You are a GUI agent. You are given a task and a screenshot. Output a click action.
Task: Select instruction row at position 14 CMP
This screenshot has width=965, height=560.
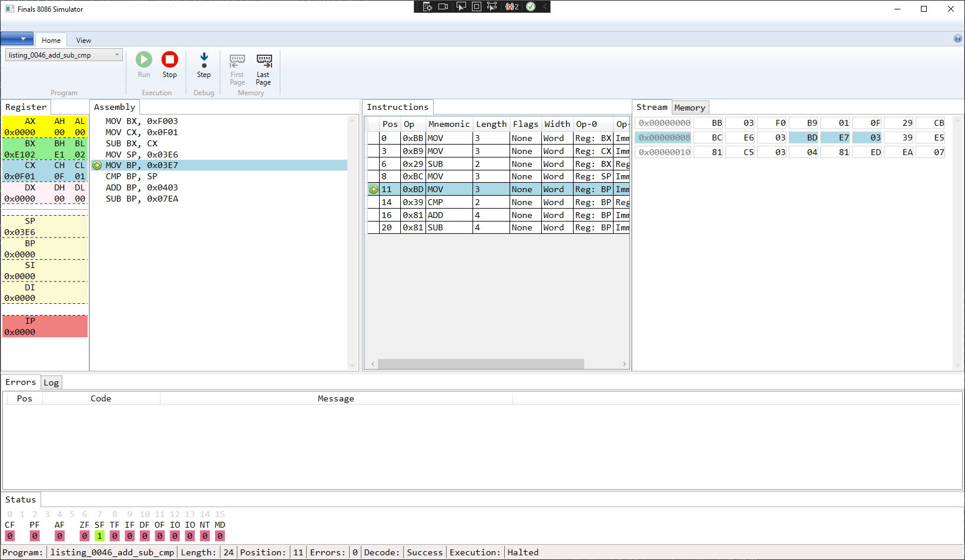click(x=498, y=202)
